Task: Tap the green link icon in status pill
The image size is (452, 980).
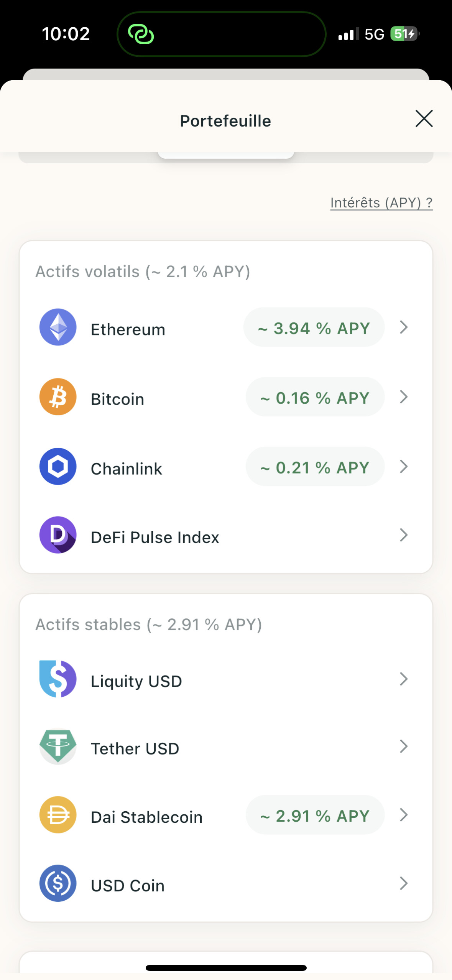Action: (x=141, y=34)
